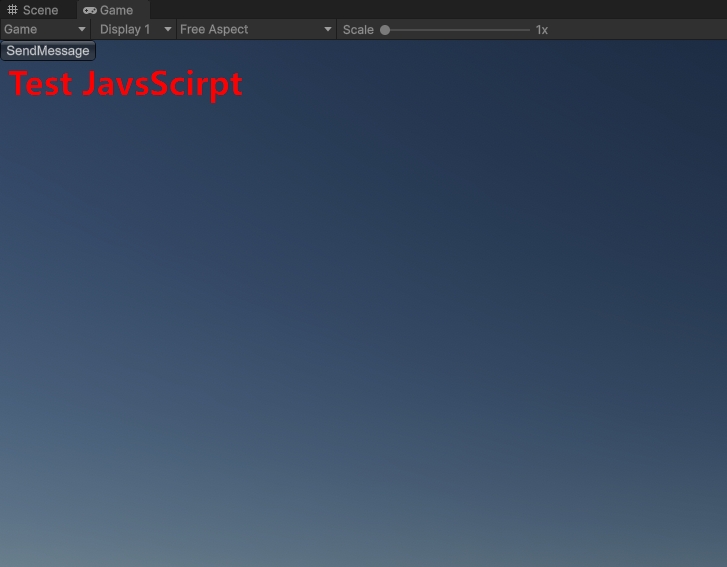Click the Game tab gamepad icon
Viewport: 727px width, 567px height.
(x=90, y=10)
